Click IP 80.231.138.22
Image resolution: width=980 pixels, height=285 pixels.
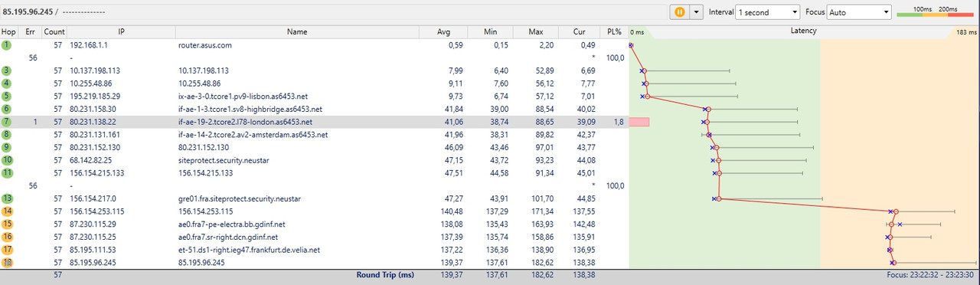coord(93,121)
